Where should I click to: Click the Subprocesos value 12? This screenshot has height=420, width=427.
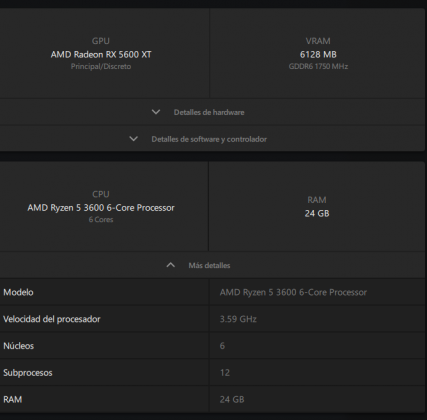click(225, 373)
